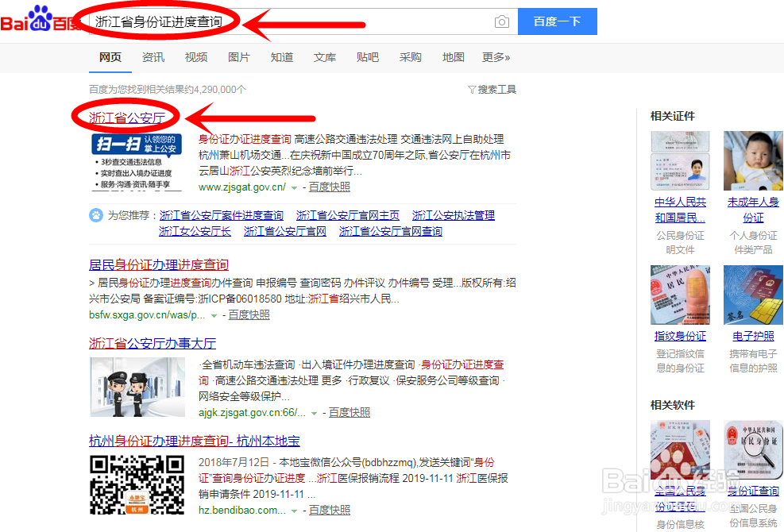The image size is (784, 532).
Task: Open 百度快照 for the zjsgat.gov.cn result
Action: [x=330, y=187]
